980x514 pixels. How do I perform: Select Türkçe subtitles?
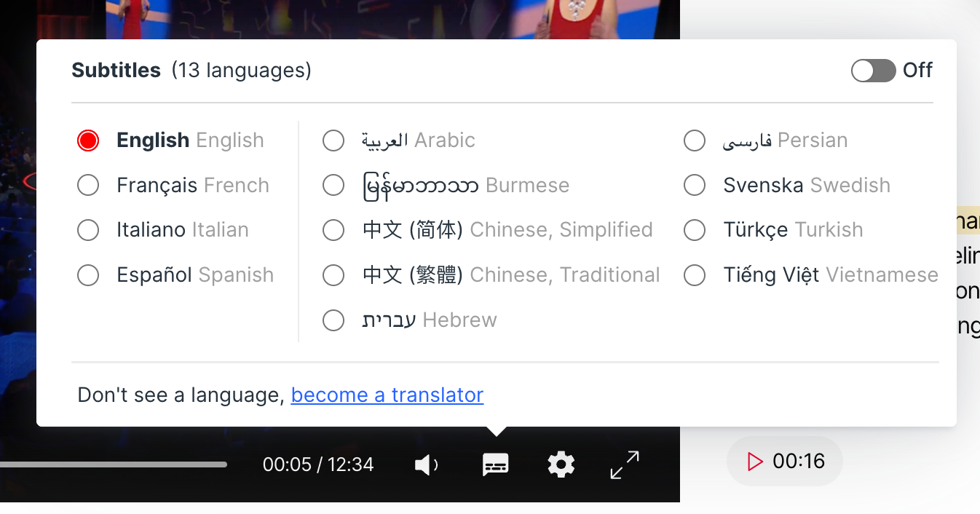coord(695,229)
